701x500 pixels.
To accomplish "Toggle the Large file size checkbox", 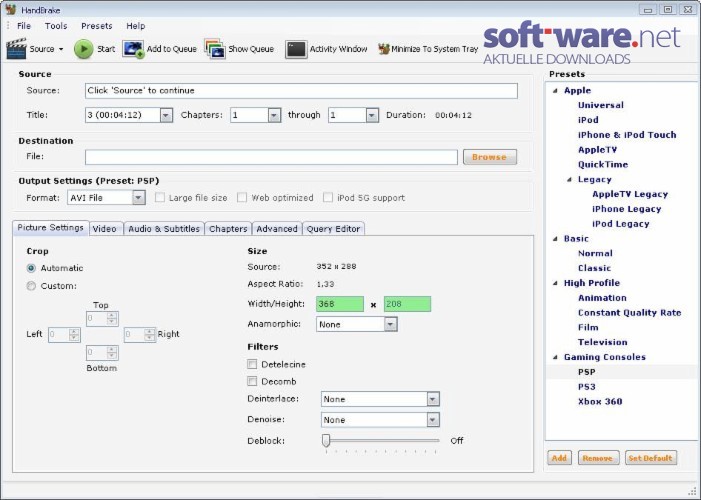I will (160, 197).
